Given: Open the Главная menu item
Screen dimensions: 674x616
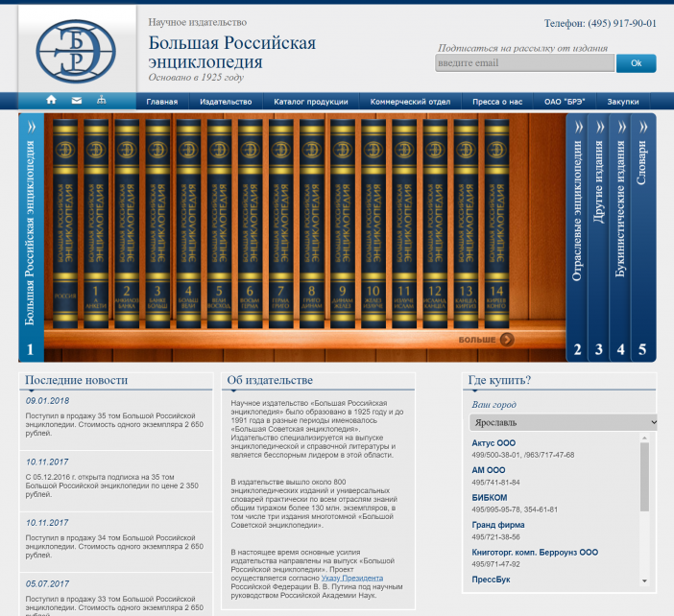Looking at the screenshot, I should 162,102.
